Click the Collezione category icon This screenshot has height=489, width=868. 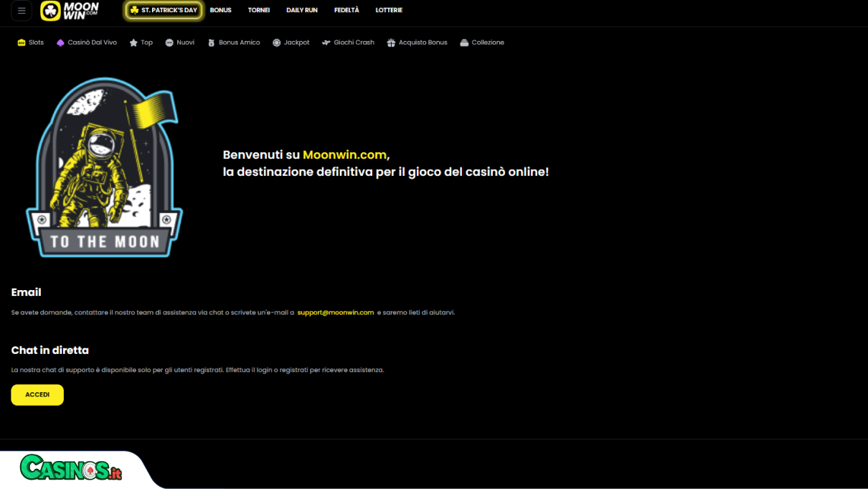(x=464, y=43)
